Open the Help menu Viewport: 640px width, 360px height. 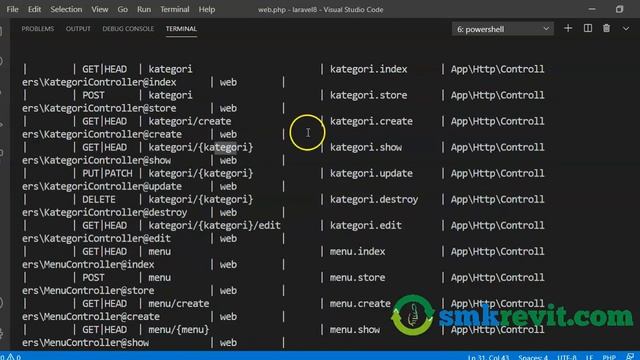coord(207,9)
